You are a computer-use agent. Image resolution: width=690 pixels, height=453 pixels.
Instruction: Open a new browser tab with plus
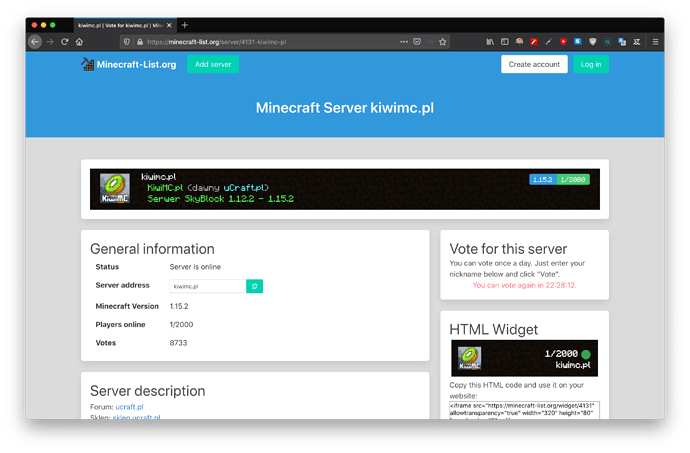pos(185,25)
